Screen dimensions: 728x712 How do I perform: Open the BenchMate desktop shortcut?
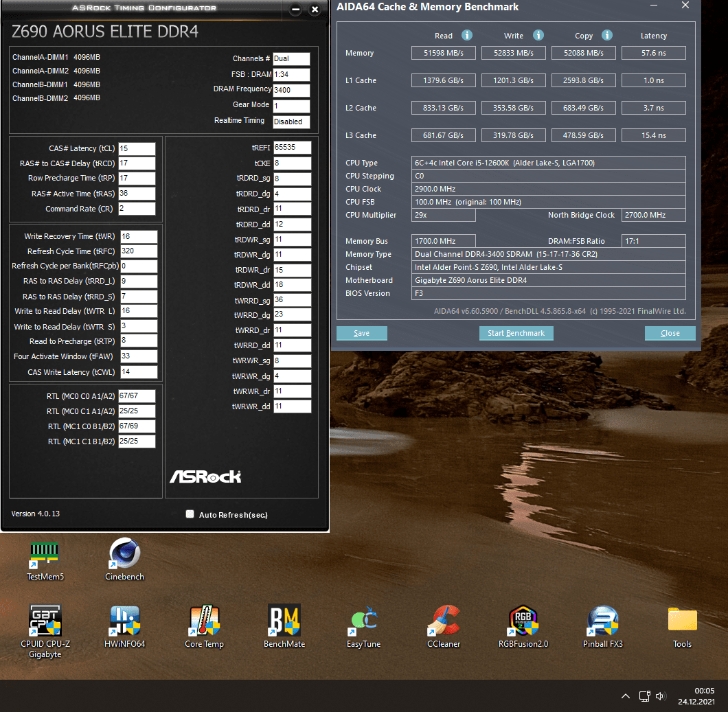coord(284,626)
